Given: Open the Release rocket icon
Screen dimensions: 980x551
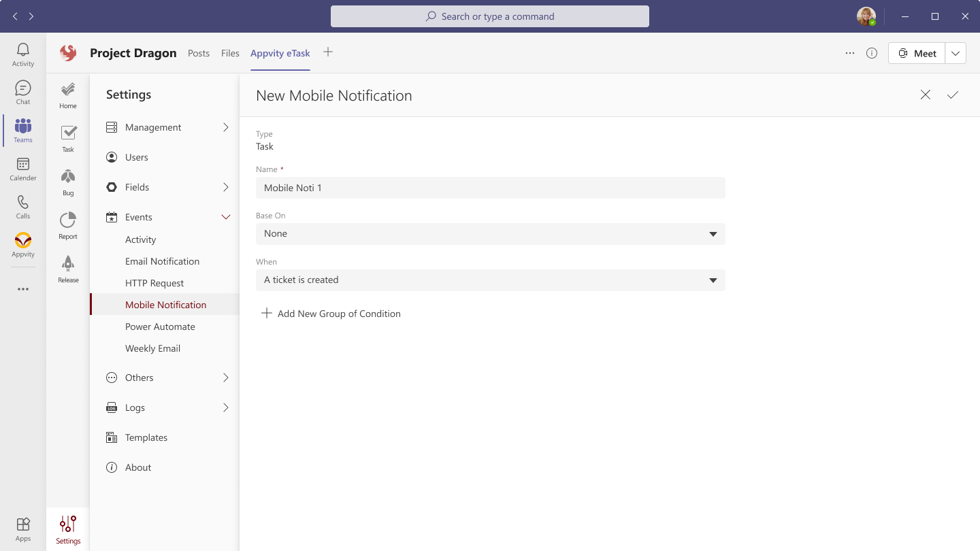Looking at the screenshot, I should tap(68, 269).
